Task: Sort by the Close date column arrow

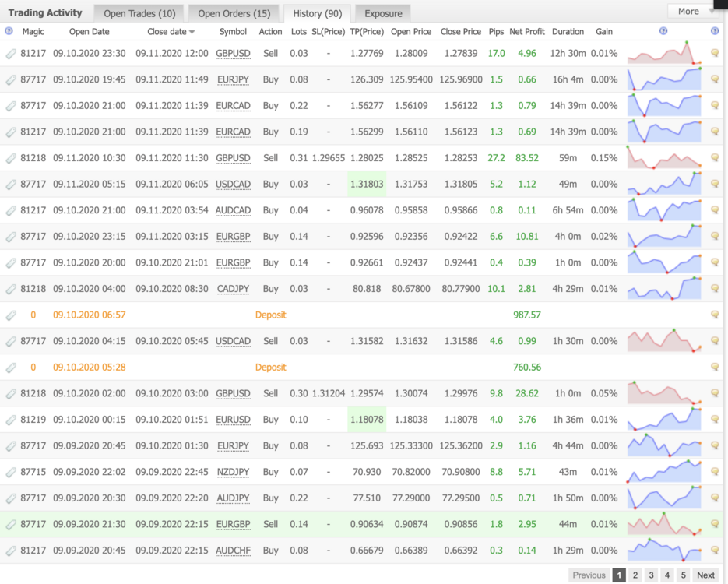Action: pos(192,32)
